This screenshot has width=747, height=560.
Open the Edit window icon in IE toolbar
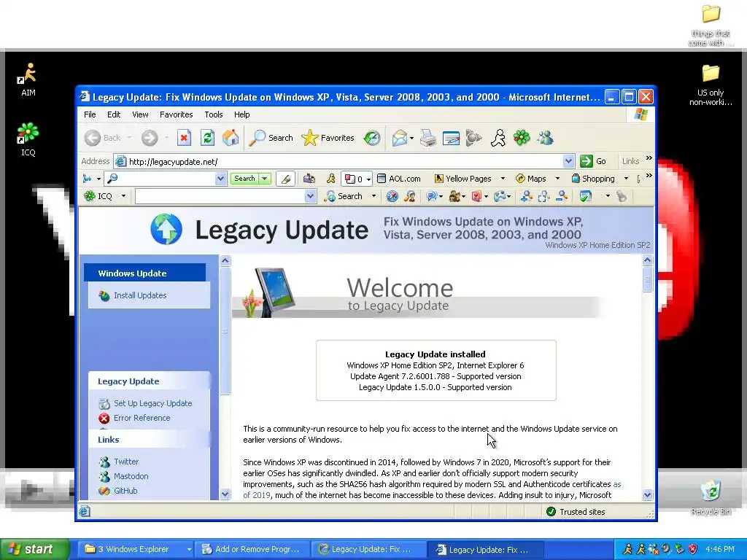(451, 138)
